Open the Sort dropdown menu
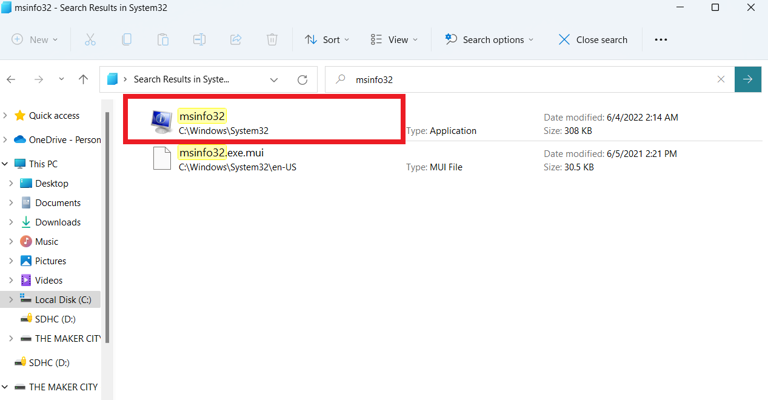Screen dimensions: 768x400 click(327, 40)
